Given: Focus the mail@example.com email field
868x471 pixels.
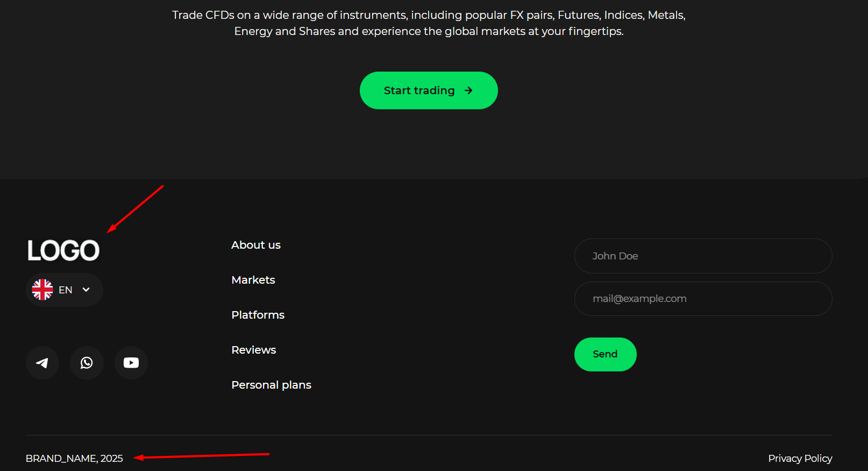Looking at the screenshot, I should (x=703, y=299).
